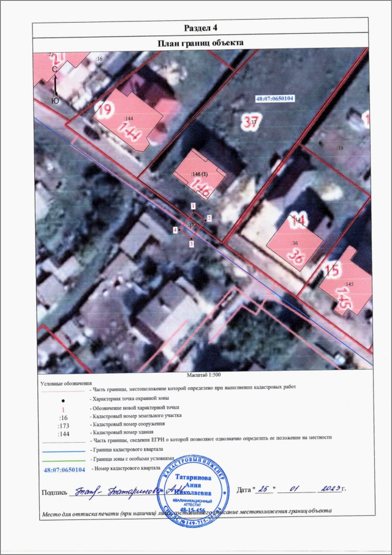Click point marker 3 on the map
This screenshot has width=392, height=555.
192,244
